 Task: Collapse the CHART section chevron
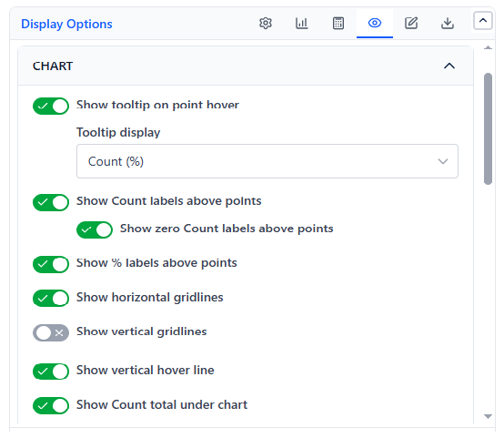coord(449,66)
